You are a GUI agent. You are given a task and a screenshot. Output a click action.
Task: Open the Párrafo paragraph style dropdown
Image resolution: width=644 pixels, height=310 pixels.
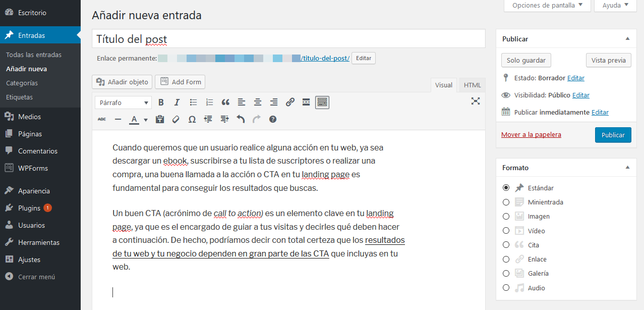click(123, 102)
